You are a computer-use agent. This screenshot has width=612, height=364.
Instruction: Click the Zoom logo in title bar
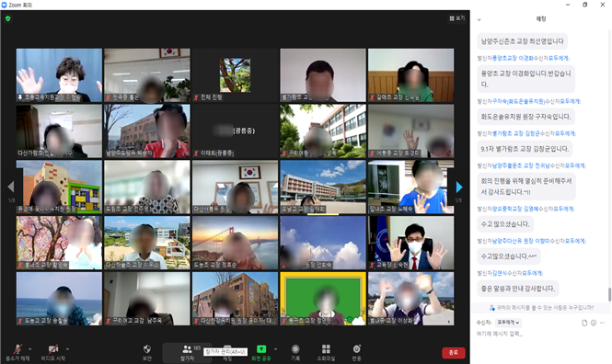pos(5,5)
